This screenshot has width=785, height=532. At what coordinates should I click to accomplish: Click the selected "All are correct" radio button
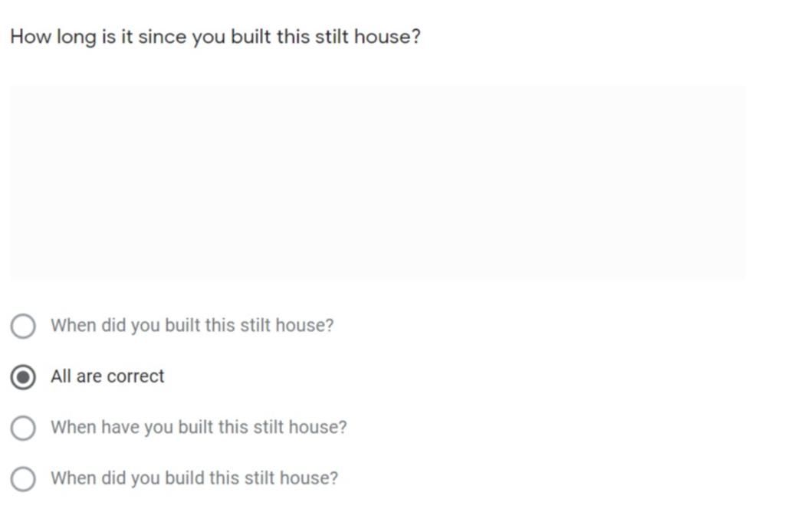click(23, 377)
